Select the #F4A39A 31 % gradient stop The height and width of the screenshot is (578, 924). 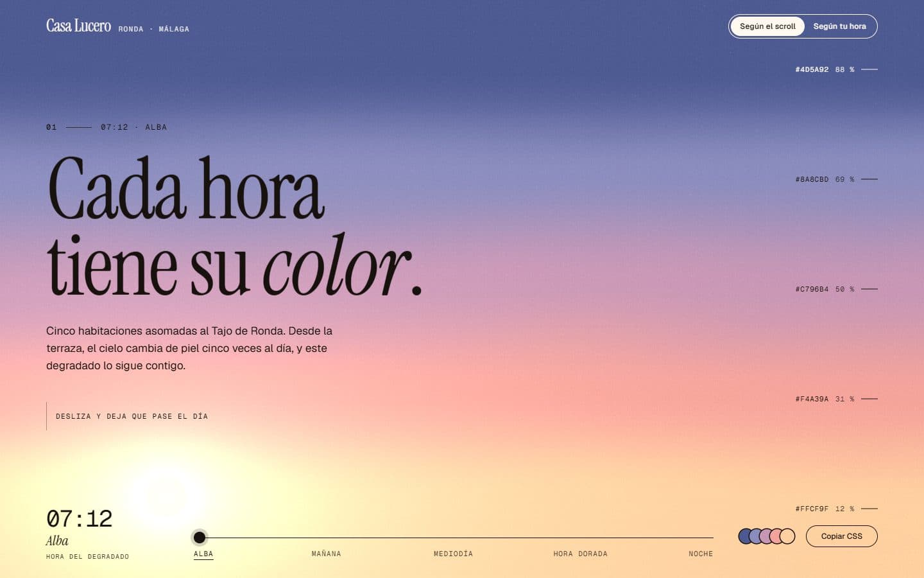coord(836,399)
